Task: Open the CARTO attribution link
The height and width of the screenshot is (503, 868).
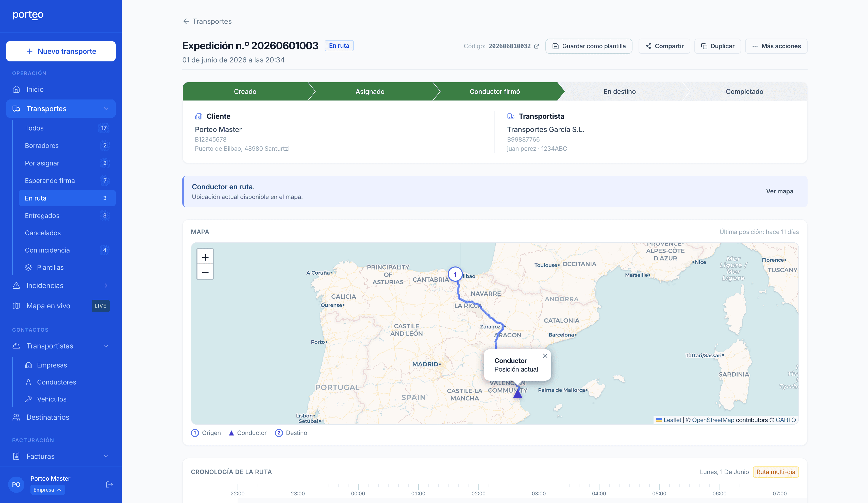Action: pyautogui.click(x=785, y=420)
